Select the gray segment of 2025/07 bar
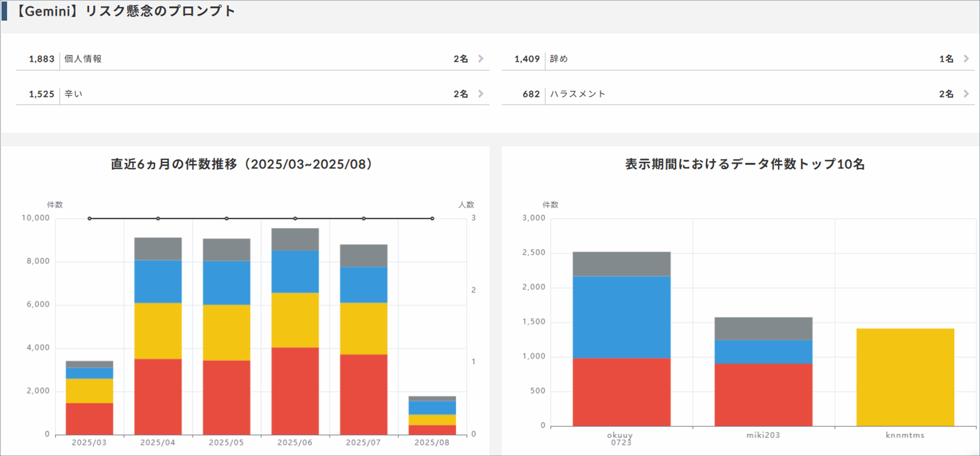 coord(364,256)
